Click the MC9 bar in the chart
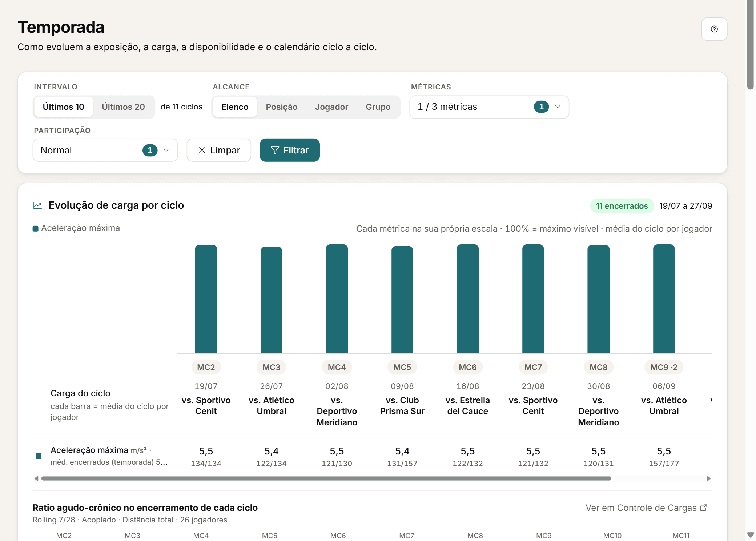This screenshot has height=541, width=756. coord(664,299)
